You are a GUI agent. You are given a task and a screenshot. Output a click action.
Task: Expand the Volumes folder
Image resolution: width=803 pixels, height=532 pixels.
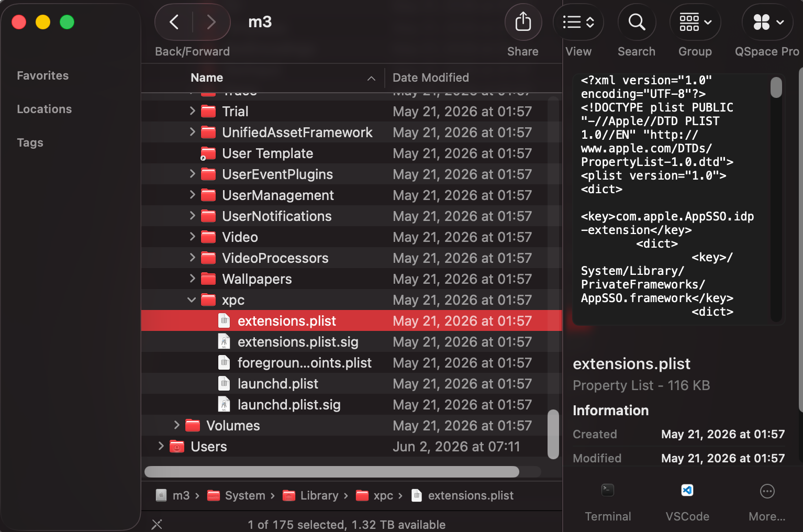point(176,425)
